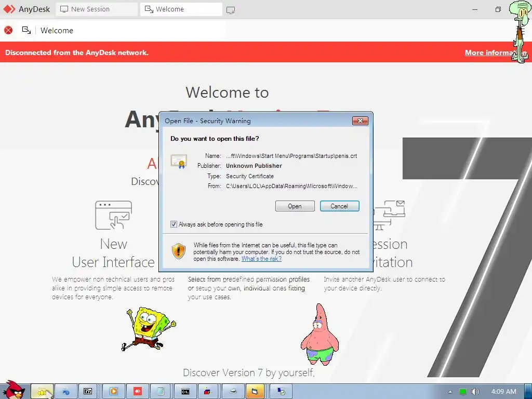The image size is (532, 399).
Task: Click the SpongeBob character image
Action: (x=148, y=329)
